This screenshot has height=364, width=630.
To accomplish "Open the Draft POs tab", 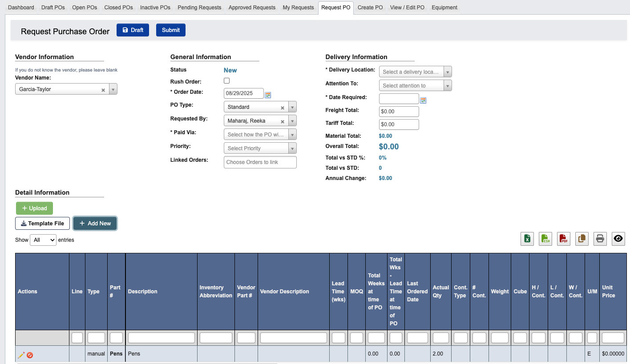I will tap(53, 8).
